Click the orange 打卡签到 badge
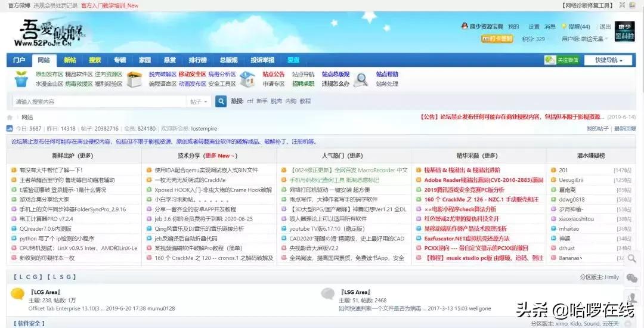The width and height of the screenshot is (644, 328). [497, 39]
